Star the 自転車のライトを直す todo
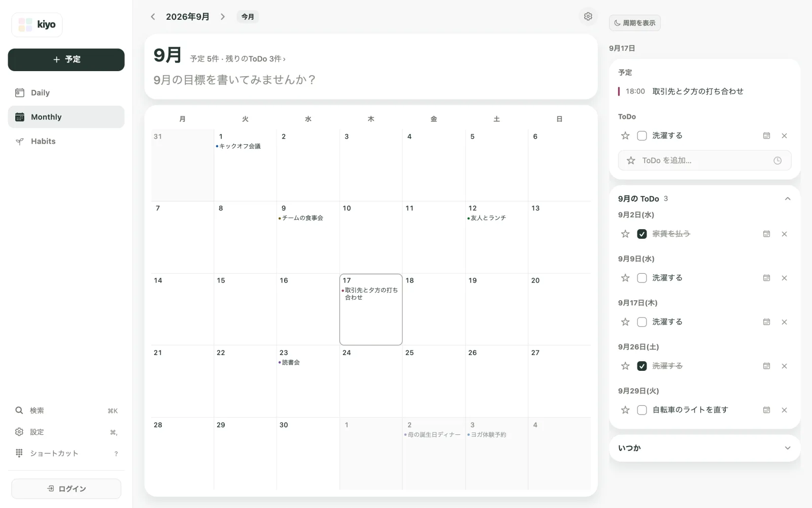This screenshot has height=508, width=812. coord(625,410)
